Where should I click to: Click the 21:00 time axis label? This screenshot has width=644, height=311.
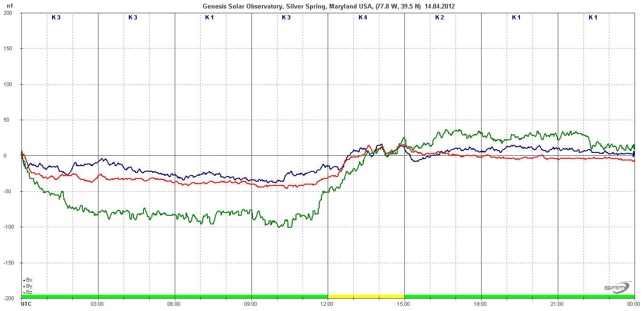[x=558, y=304]
